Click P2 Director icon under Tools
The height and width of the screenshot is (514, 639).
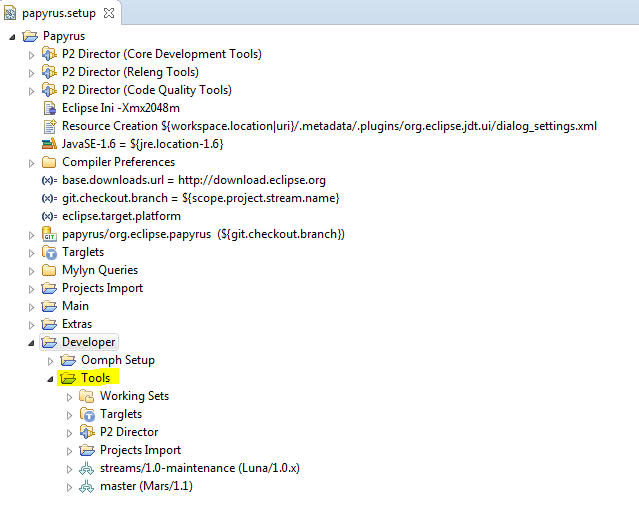pyautogui.click(x=87, y=432)
